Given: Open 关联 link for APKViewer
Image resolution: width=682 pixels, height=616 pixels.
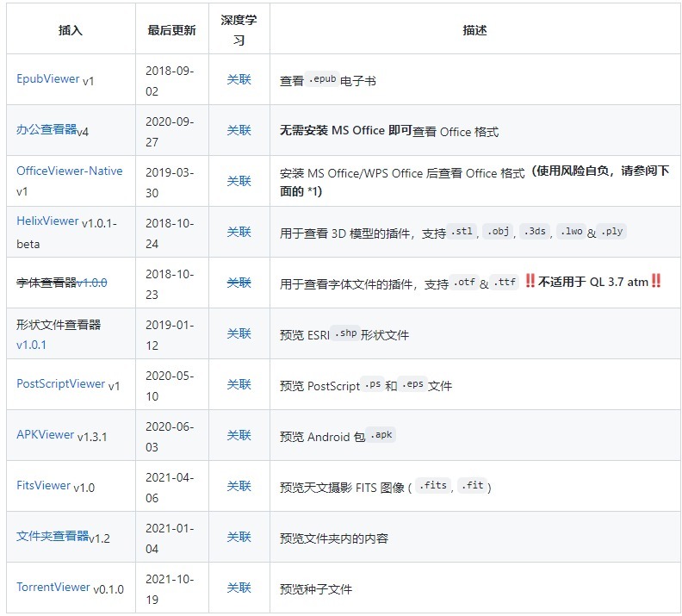Looking at the screenshot, I should [239, 435].
